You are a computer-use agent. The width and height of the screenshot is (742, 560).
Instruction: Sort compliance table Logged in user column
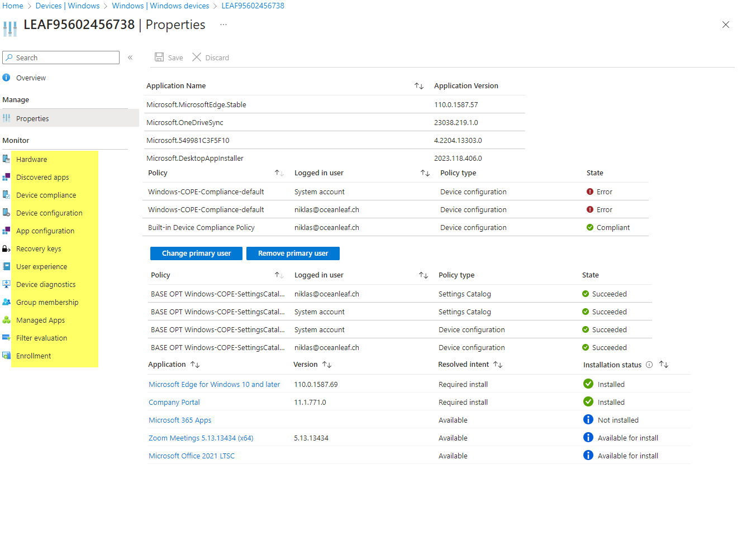click(x=425, y=173)
